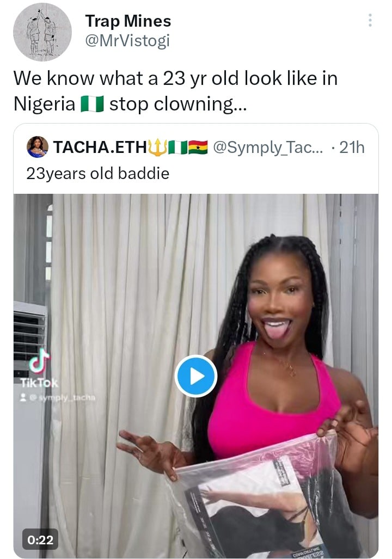The image size is (392, 559).
Task: Tap the Nigeria flag emoji after "Nigeria"
Action: click(x=92, y=103)
